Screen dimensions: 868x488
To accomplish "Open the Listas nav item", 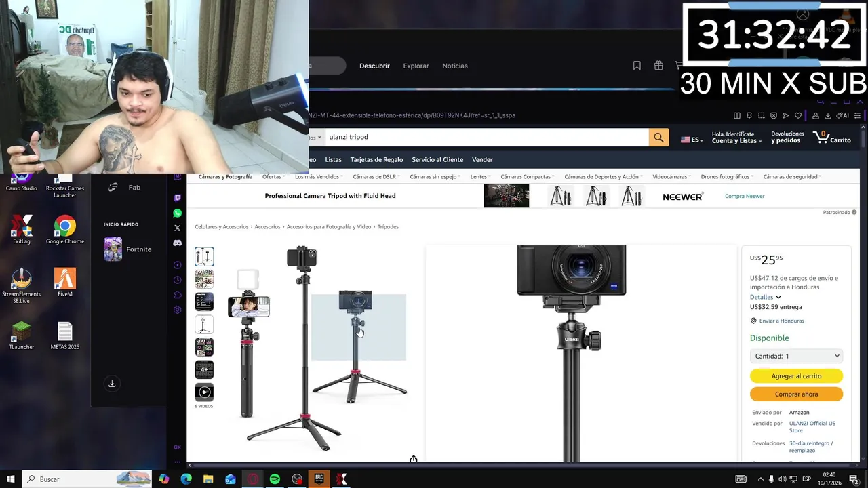I will [x=333, y=159].
